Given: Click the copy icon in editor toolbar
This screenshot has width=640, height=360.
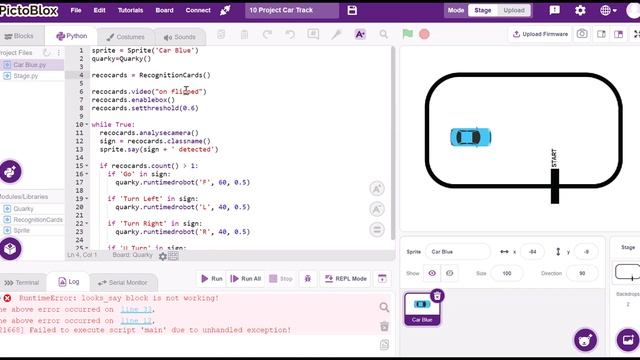Looking at the screenshot, I should (x=221, y=35).
